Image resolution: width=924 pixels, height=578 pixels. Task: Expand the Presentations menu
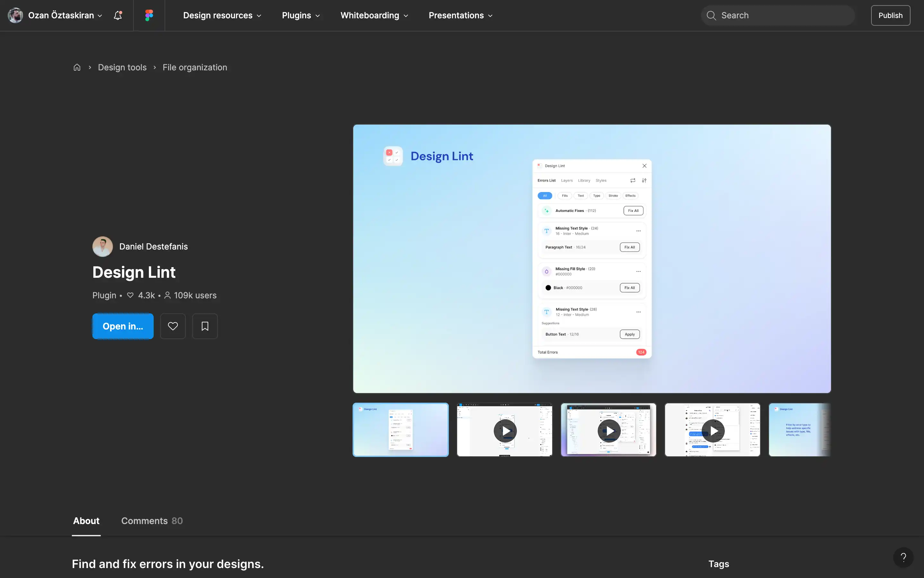[x=460, y=15]
